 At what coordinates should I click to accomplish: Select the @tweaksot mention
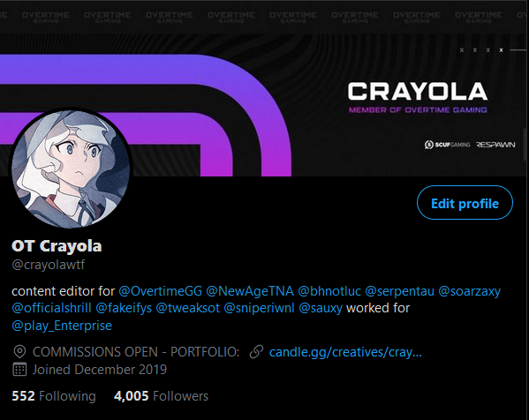click(x=187, y=308)
